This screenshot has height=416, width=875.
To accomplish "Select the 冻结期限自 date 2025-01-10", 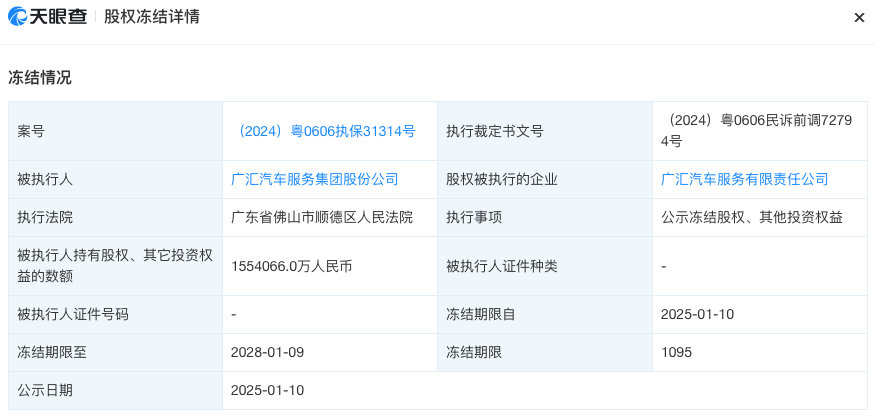I will tap(698, 314).
